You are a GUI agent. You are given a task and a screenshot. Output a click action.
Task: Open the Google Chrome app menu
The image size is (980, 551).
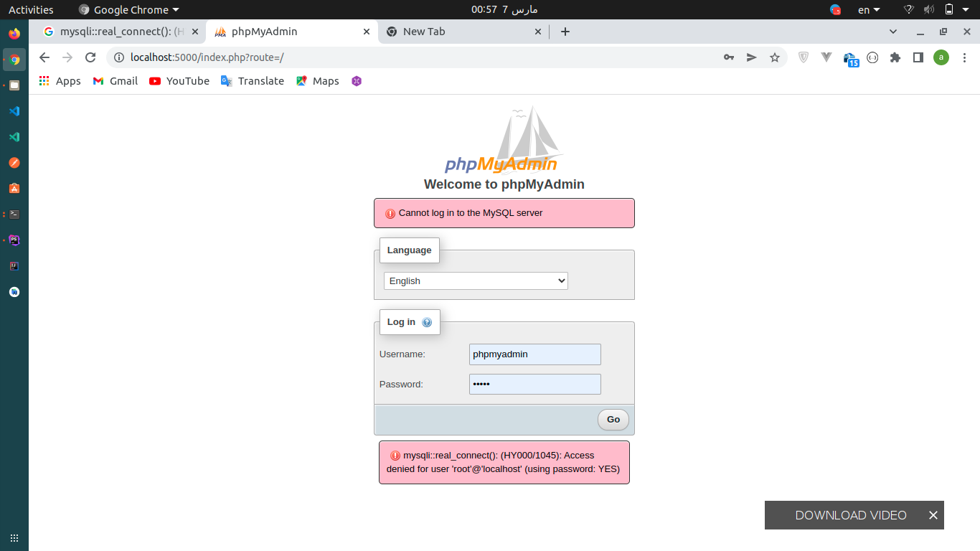tap(129, 9)
